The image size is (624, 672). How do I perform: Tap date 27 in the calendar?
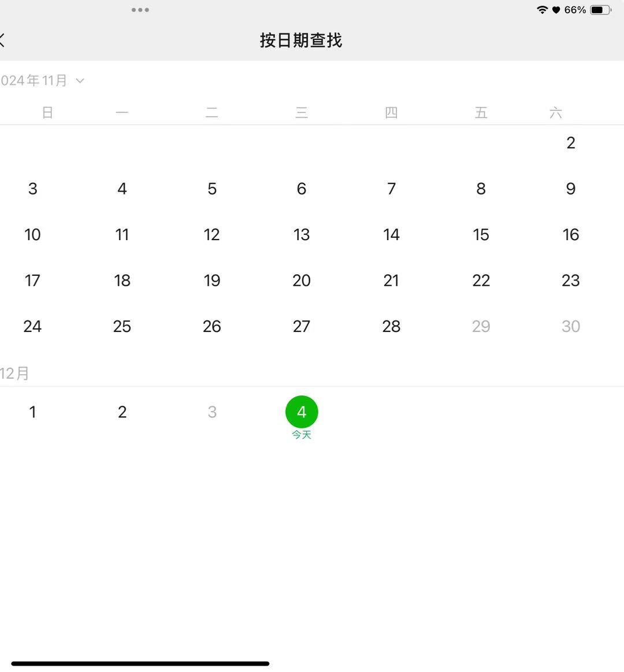coord(302,326)
